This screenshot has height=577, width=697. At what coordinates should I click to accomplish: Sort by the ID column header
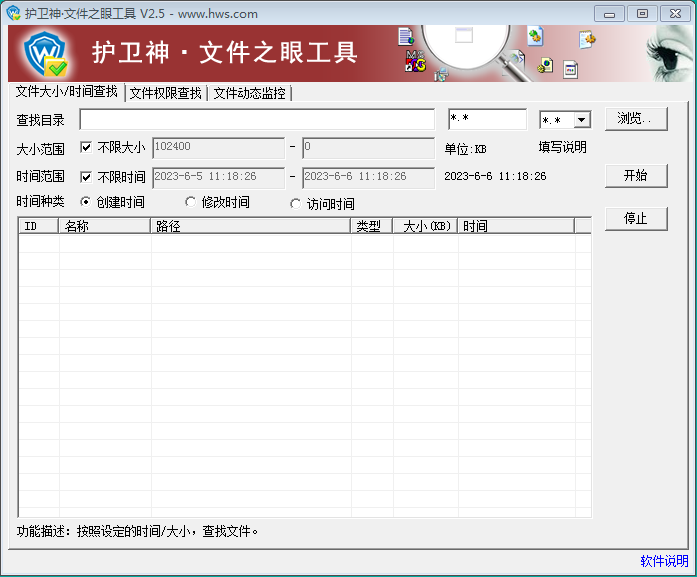click(39, 226)
